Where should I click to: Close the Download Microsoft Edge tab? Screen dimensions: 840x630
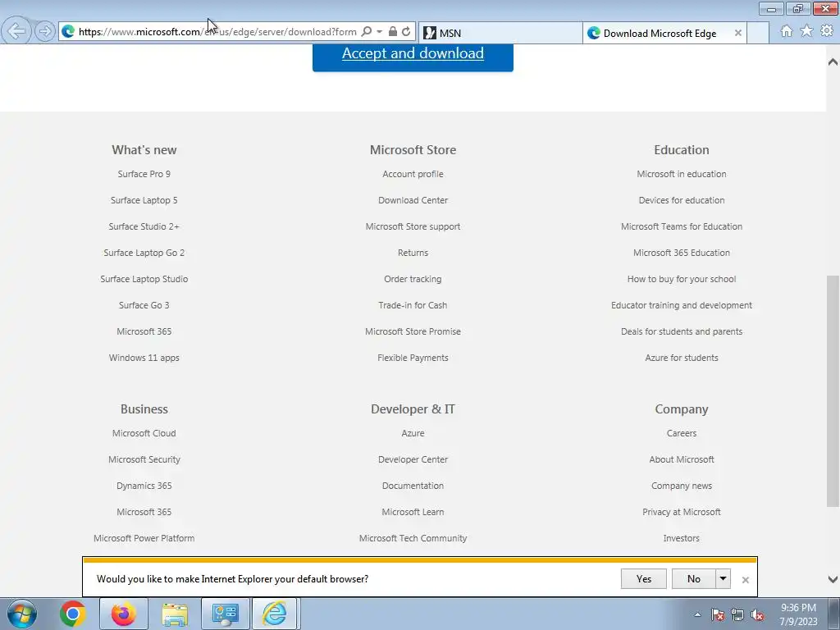[x=737, y=33]
